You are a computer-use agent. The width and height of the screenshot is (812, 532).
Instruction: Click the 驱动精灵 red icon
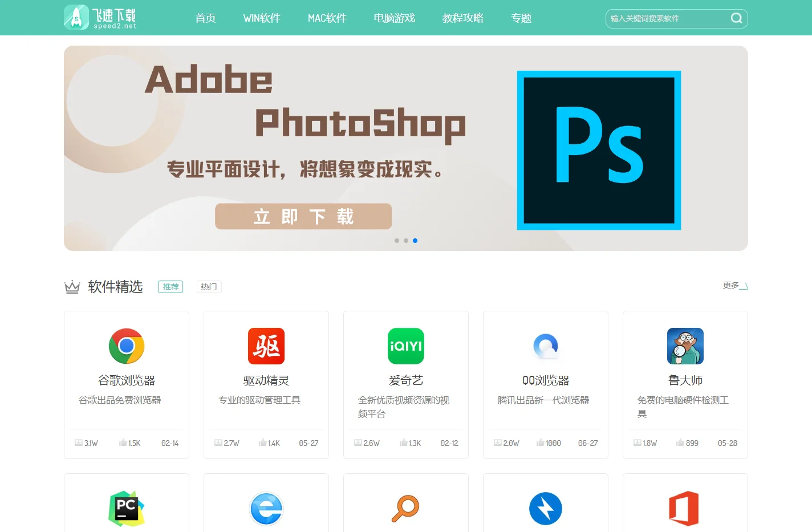[x=266, y=346]
